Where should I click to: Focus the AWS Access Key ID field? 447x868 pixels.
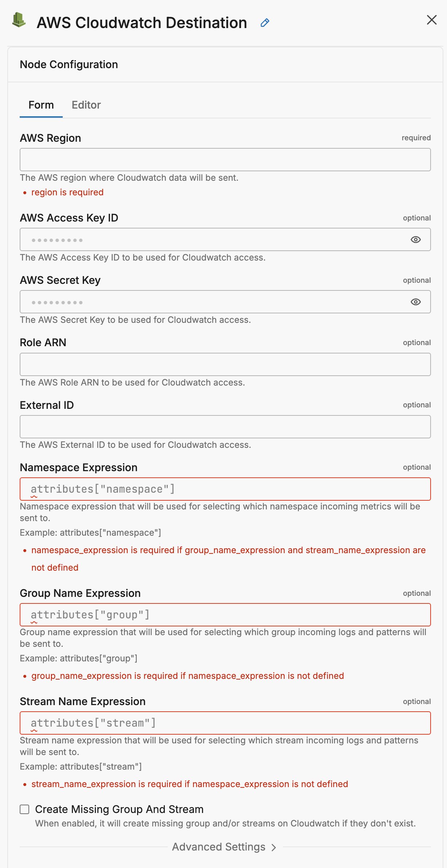point(215,240)
